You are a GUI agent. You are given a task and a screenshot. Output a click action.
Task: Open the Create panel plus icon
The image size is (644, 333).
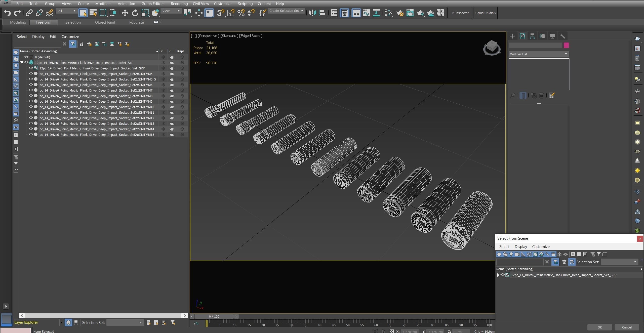pyautogui.click(x=512, y=36)
